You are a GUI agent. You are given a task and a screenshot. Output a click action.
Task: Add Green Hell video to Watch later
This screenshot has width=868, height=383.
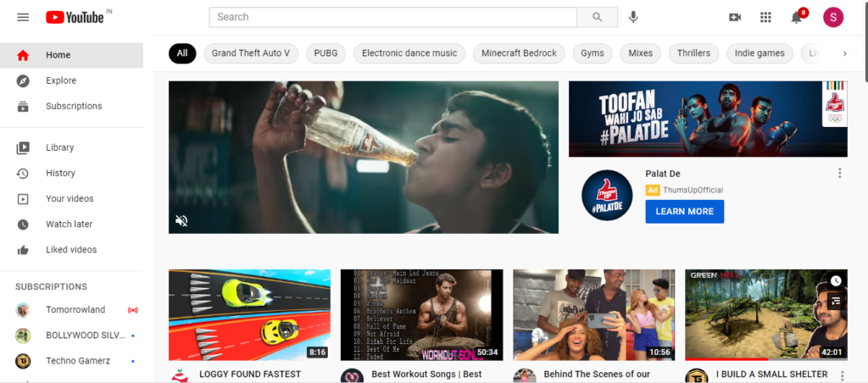[836, 280]
